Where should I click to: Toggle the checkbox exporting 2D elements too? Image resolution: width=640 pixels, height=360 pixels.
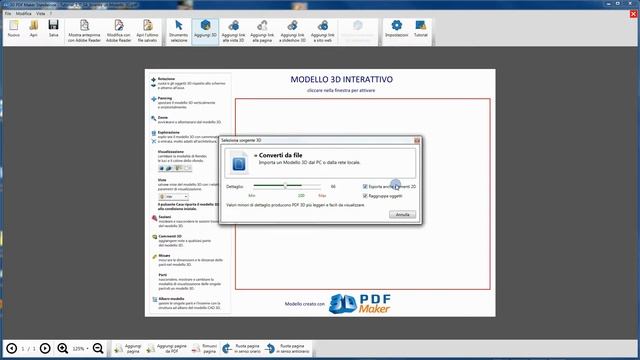pyautogui.click(x=365, y=187)
